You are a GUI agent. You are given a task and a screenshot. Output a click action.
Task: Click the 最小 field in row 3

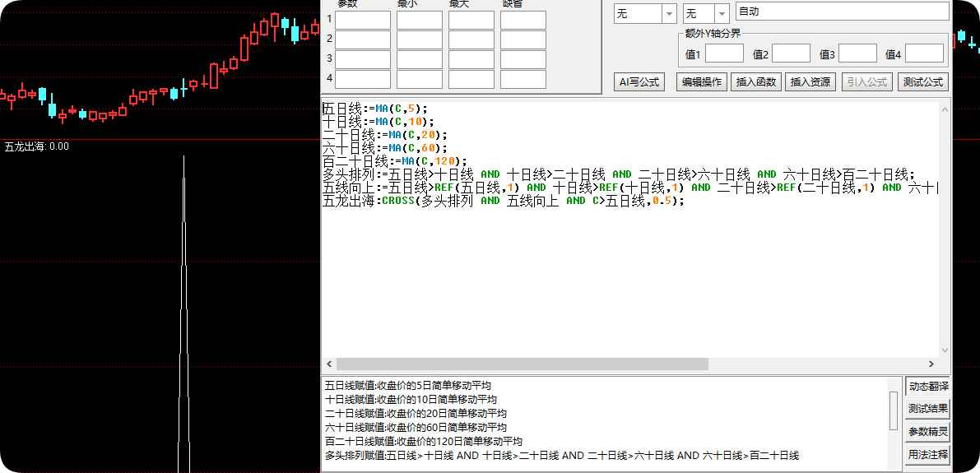coord(420,59)
